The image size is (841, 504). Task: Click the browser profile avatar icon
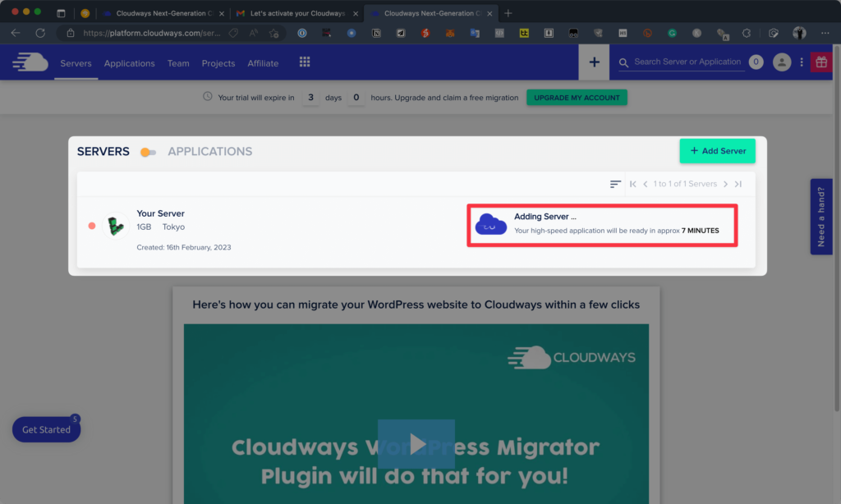(x=799, y=33)
